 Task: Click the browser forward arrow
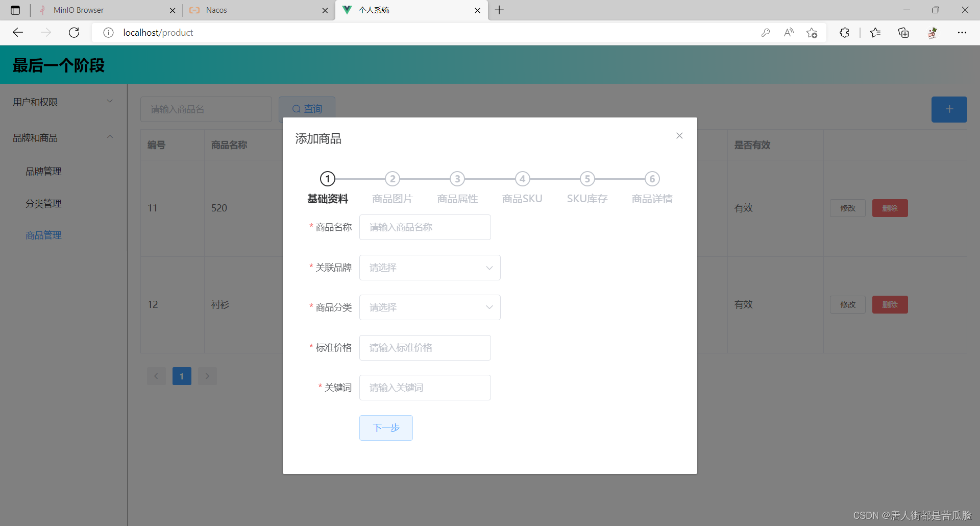(46, 33)
